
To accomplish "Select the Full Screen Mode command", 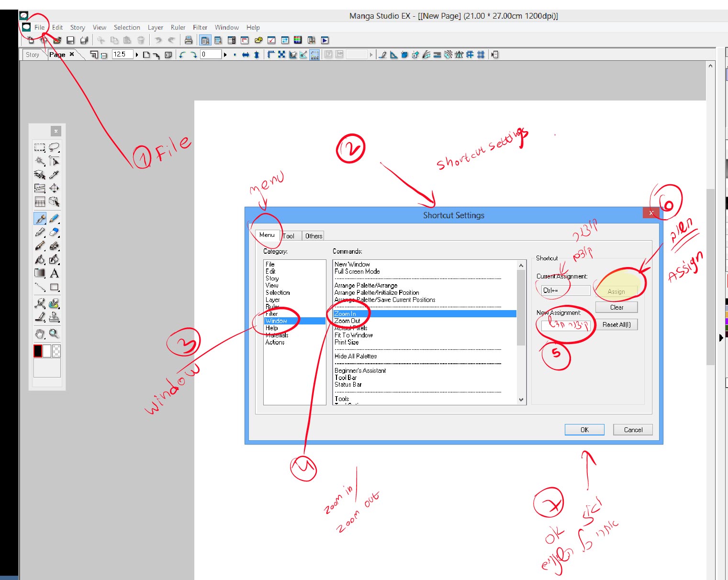I will click(x=357, y=271).
